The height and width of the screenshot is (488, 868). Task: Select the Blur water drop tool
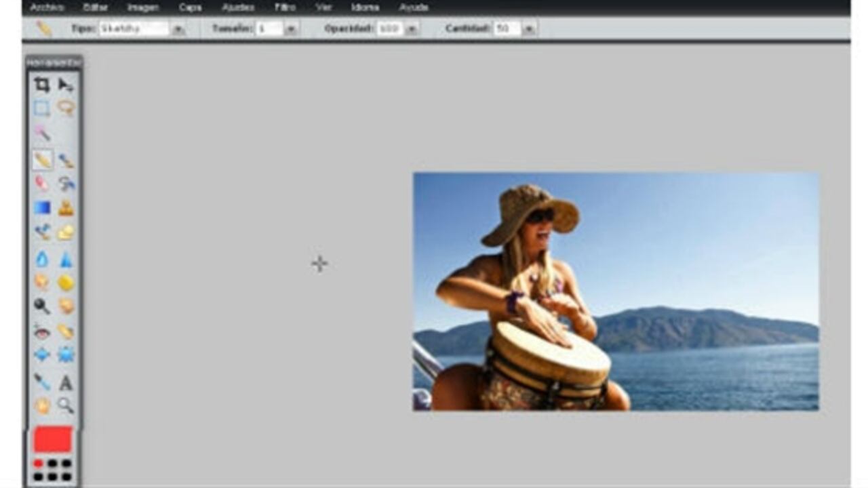point(42,259)
